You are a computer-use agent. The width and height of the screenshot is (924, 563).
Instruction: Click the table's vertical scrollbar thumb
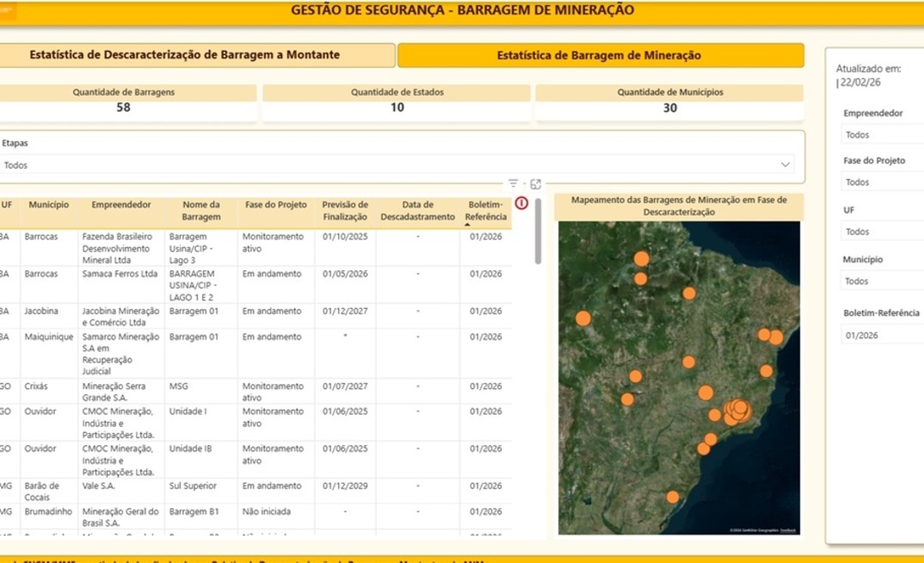tap(538, 232)
